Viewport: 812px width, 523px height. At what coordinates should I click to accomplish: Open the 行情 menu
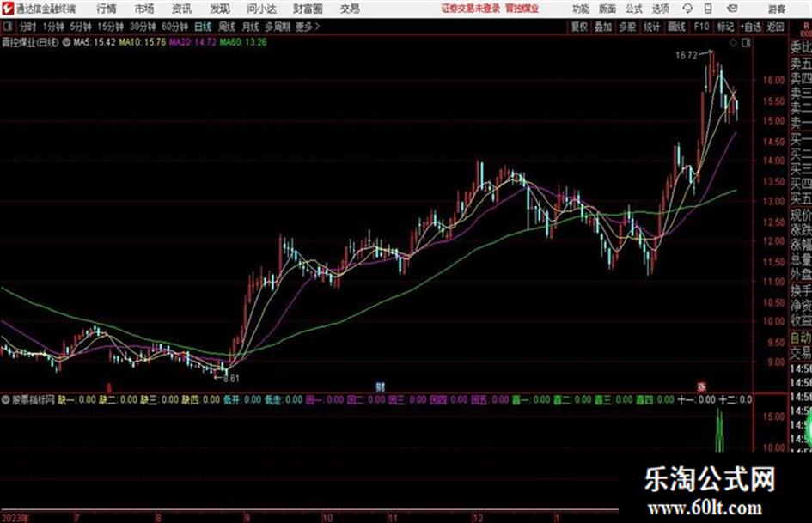(107, 9)
